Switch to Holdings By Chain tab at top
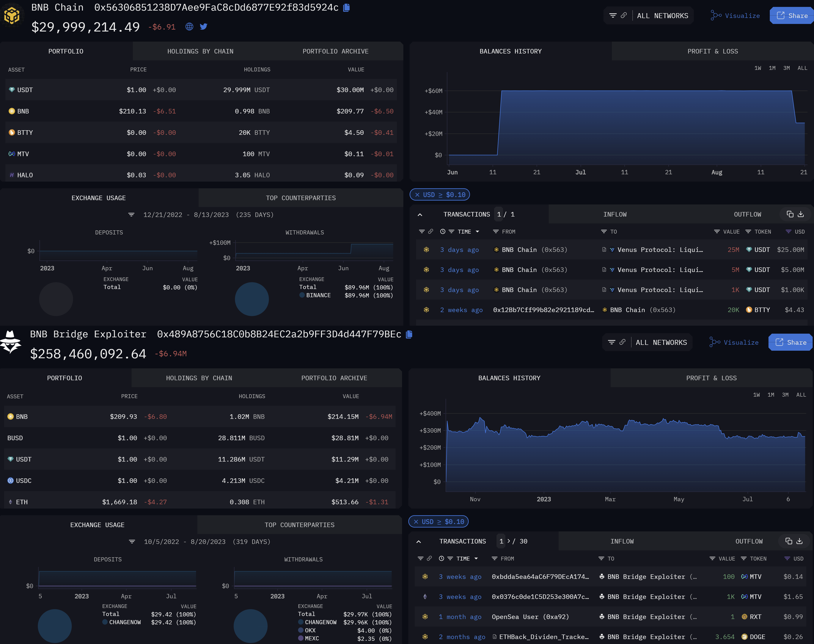Screen dimensions: 814x644 [x=200, y=51]
